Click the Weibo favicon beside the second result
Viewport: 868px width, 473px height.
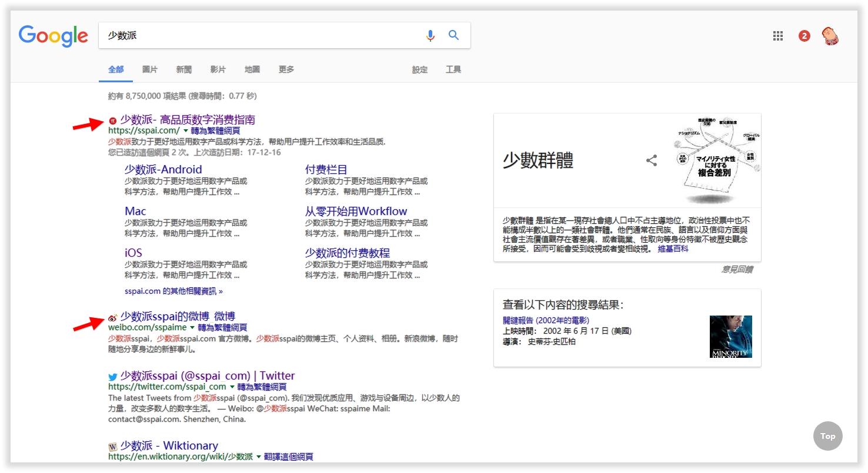[113, 317]
